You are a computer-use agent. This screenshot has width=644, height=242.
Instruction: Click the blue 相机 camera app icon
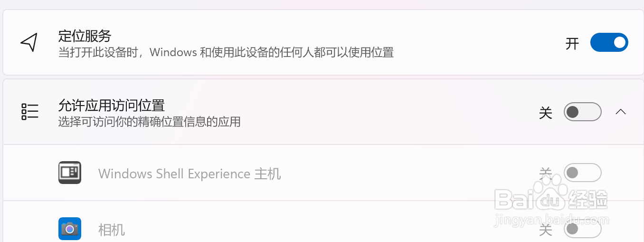[70, 229]
